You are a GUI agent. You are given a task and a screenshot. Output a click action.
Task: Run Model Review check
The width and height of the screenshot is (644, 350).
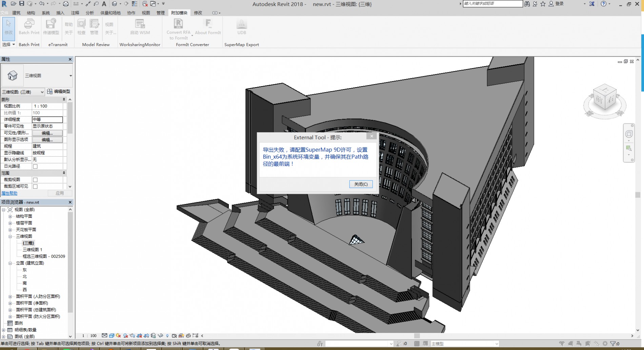81,27
